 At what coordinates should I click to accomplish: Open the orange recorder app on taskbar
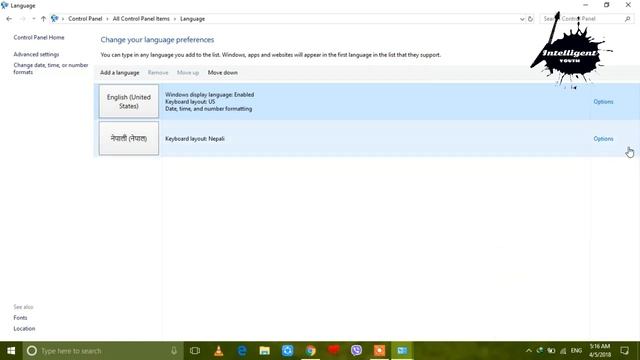point(379,351)
